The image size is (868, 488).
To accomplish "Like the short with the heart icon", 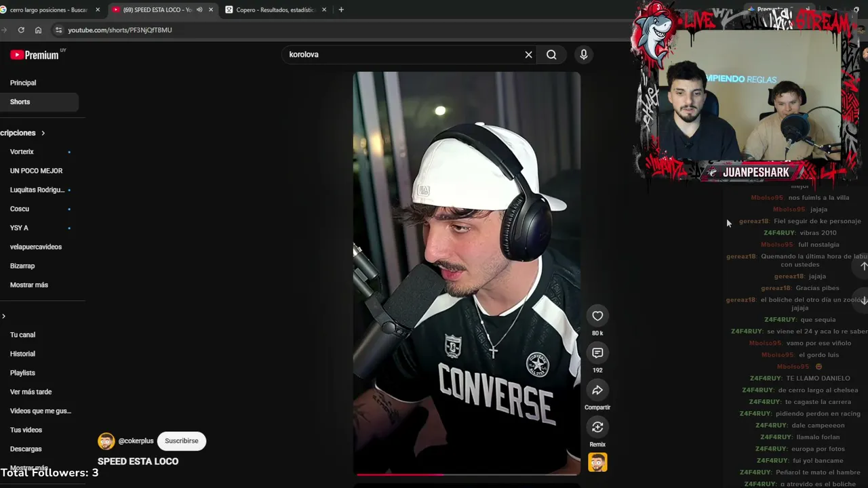I will [x=597, y=316].
